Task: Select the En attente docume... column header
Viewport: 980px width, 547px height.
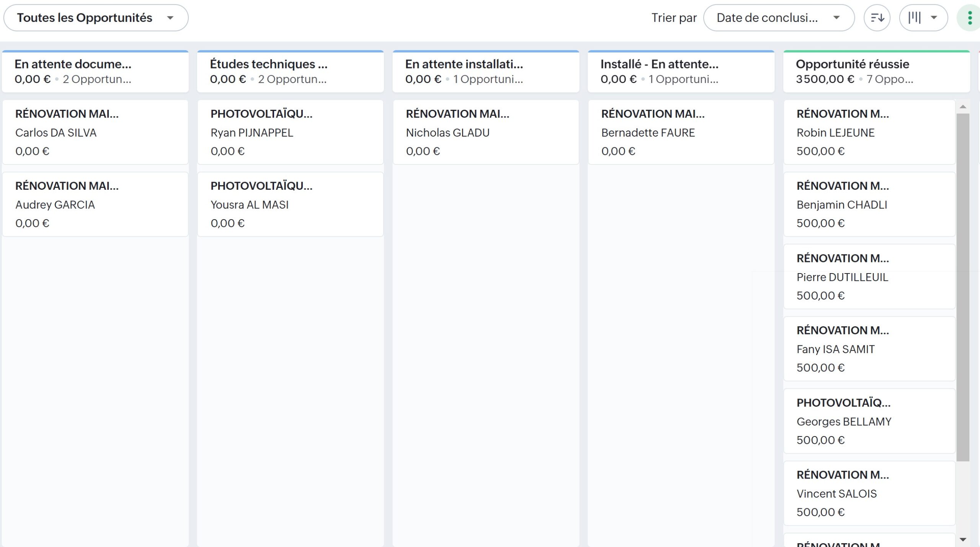Action: (95, 72)
